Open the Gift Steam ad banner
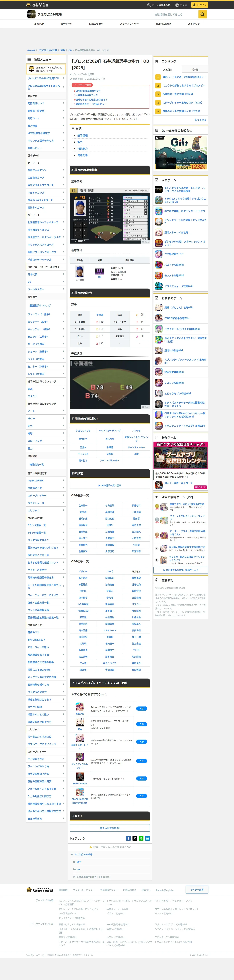Image resolution: width=234 pixels, height=980 pixels. click(x=181, y=152)
